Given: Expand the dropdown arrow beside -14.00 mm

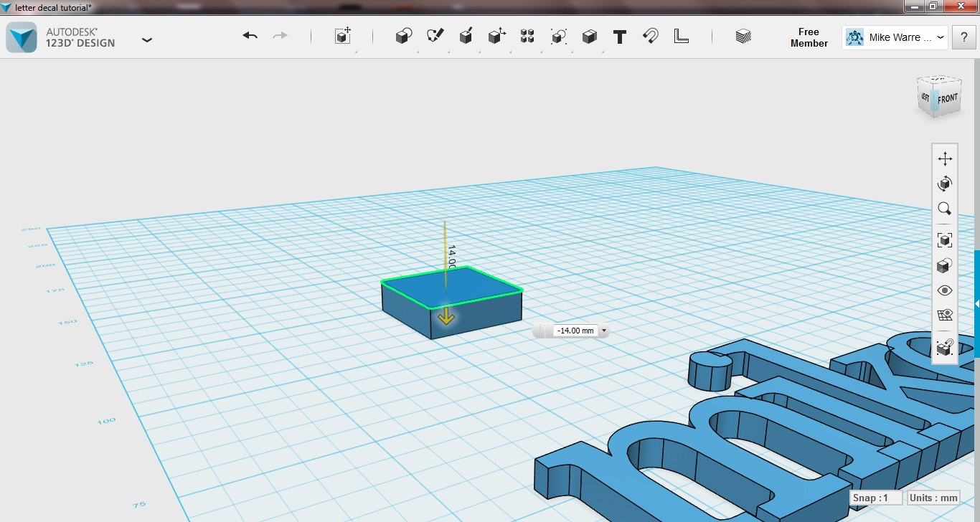Looking at the screenshot, I should (603, 331).
